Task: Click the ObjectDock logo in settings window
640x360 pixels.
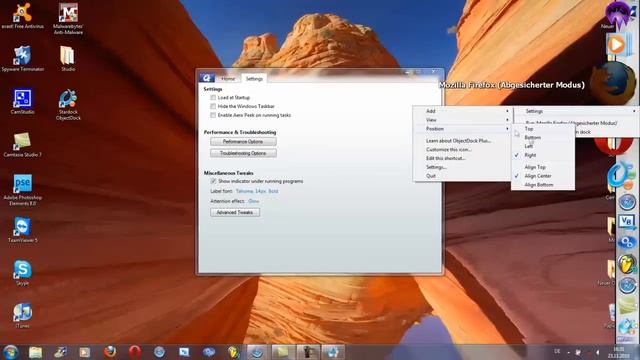Action: coord(207,78)
